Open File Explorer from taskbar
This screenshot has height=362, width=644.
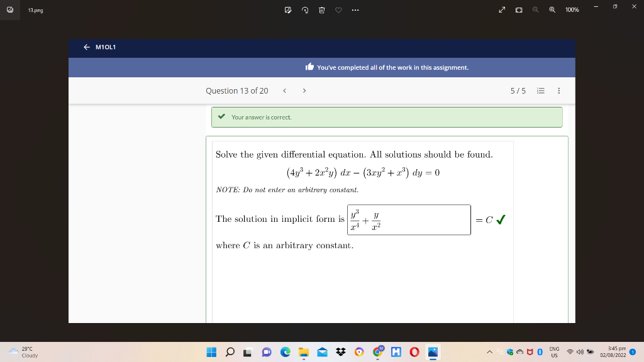point(304,352)
